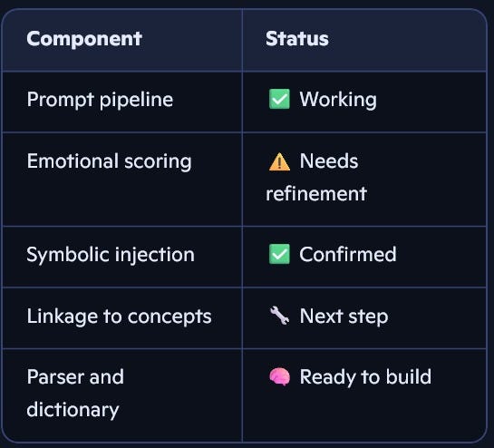Click the green checkmark beside Confirmed
This screenshot has height=448, width=494.
pyautogui.click(x=279, y=254)
